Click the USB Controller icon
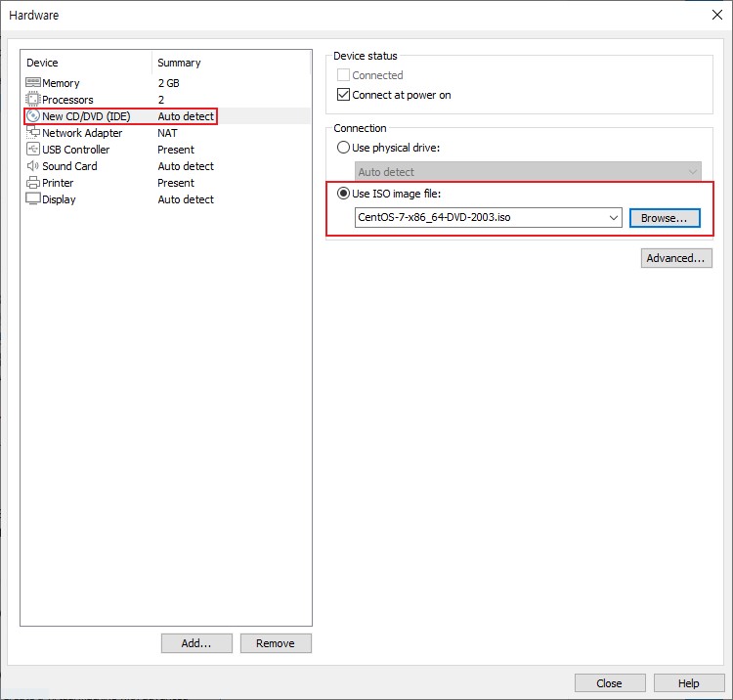The image size is (733, 700). click(x=32, y=150)
